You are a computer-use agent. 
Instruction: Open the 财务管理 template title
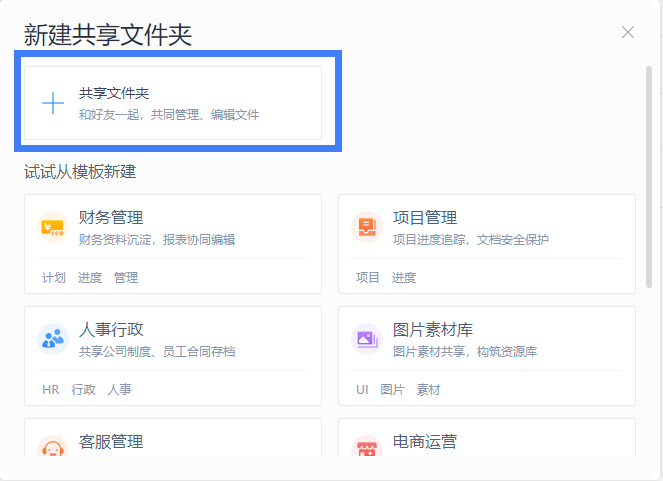point(111,218)
